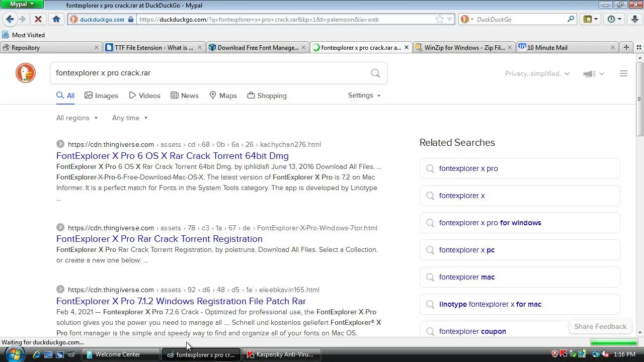Search related 'linotype fontexplorer x for mac'
This screenshot has height=362, width=644.
[520, 304]
